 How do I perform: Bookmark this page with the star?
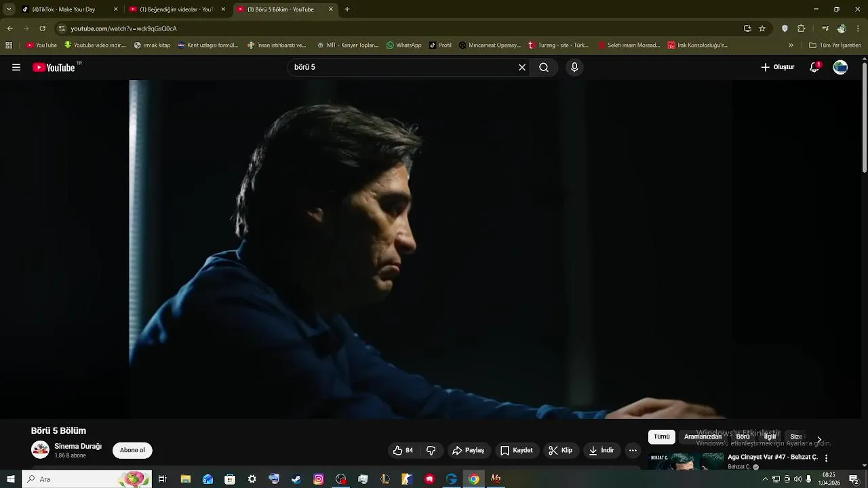[762, 28]
